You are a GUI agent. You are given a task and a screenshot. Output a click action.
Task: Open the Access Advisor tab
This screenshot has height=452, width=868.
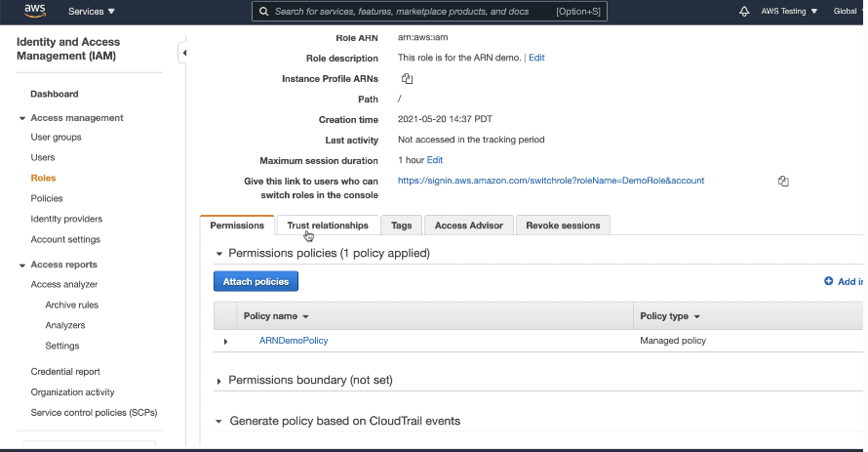[x=468, y=226]
